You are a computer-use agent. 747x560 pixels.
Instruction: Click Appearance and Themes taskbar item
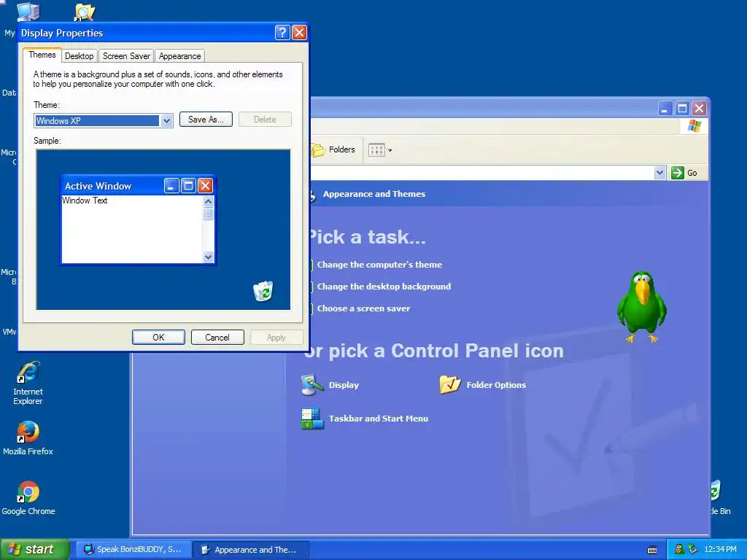252,550
